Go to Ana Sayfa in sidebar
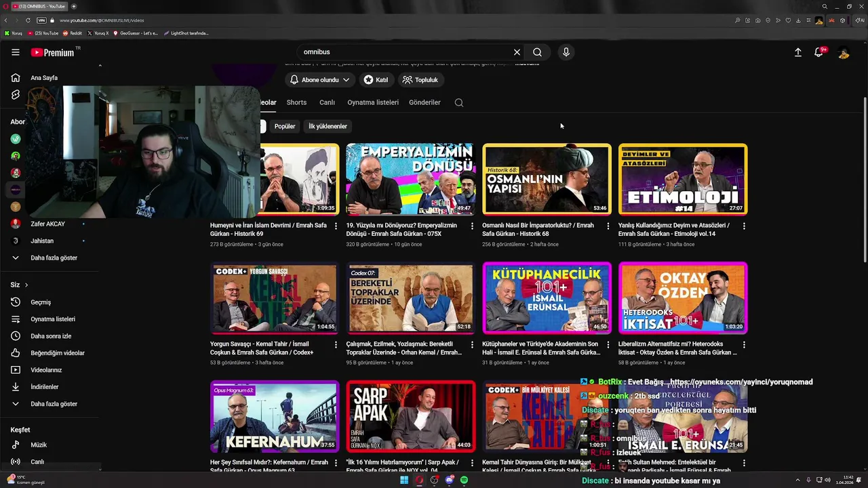This screenshot has width=868, height=488. click(43, 78)
